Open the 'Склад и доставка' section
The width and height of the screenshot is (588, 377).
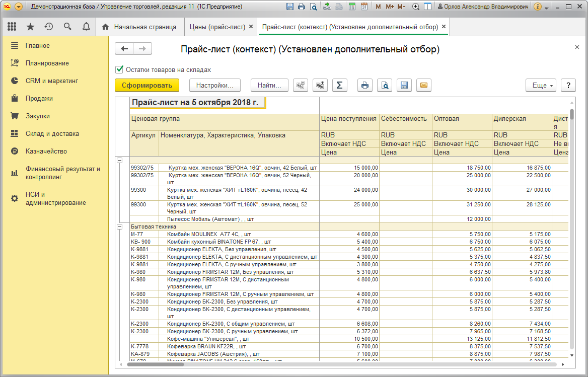[x=52, y=134]
